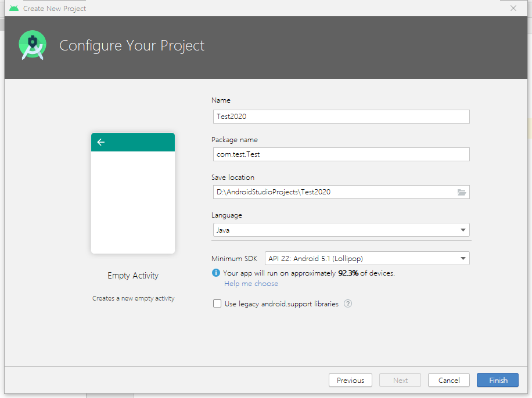Screen dimensions: 532x398
Task: Click into the Save location path field
Action: [x=334, y=192]
